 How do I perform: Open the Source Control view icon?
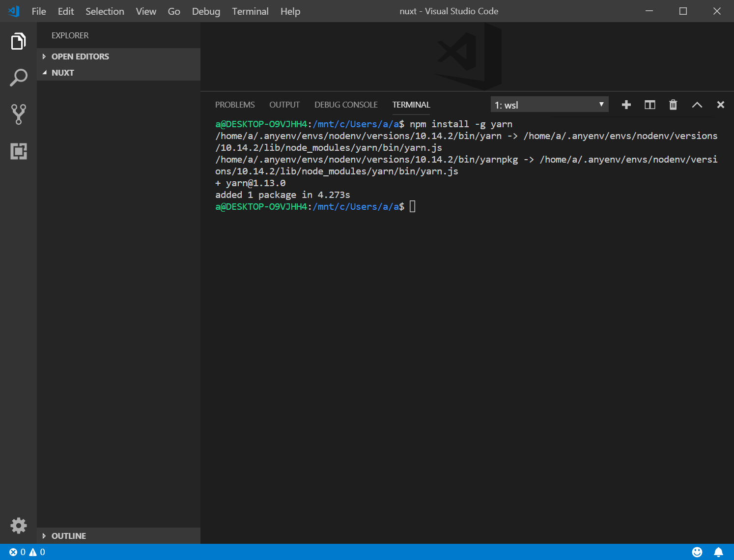[x=18, y=114]
